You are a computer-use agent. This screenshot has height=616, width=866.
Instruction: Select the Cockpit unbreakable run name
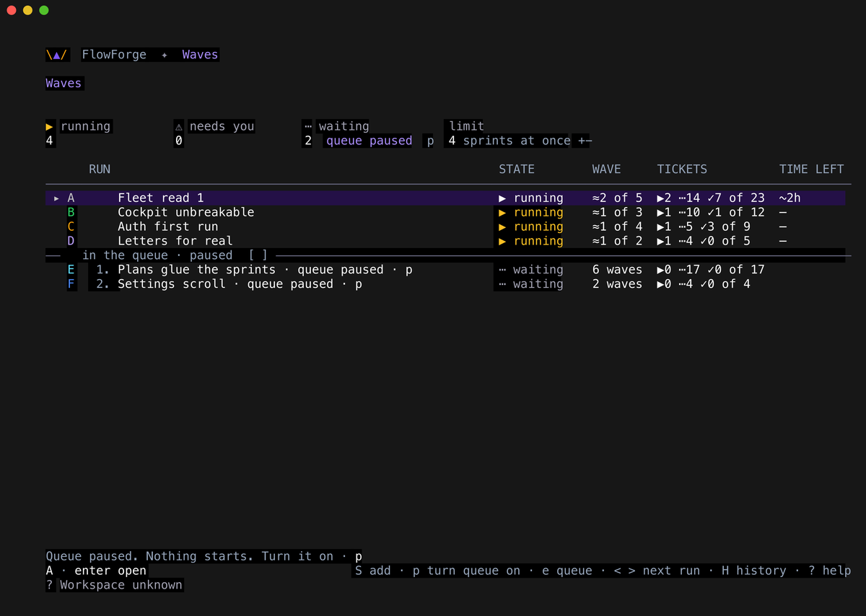(186, 212)
